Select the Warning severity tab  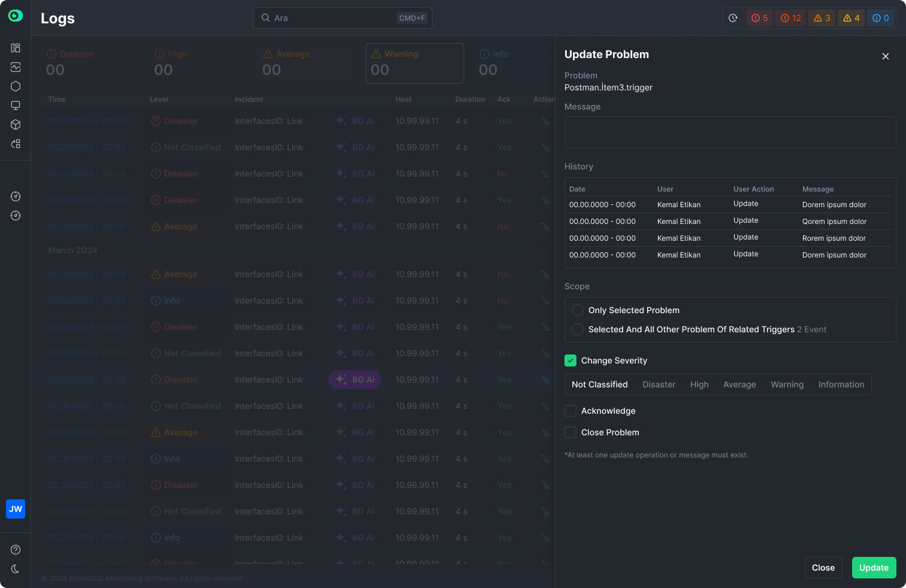click(x=787, y=384)
